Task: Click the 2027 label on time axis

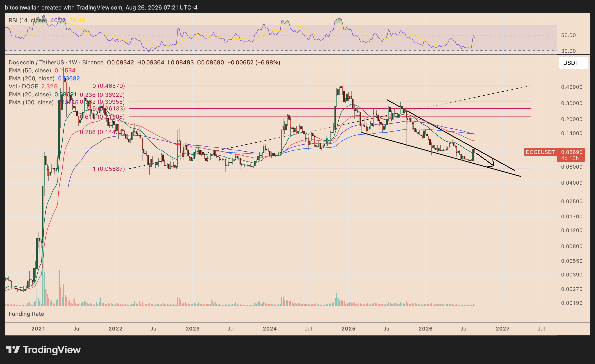Action: click(x=503, y=329)
